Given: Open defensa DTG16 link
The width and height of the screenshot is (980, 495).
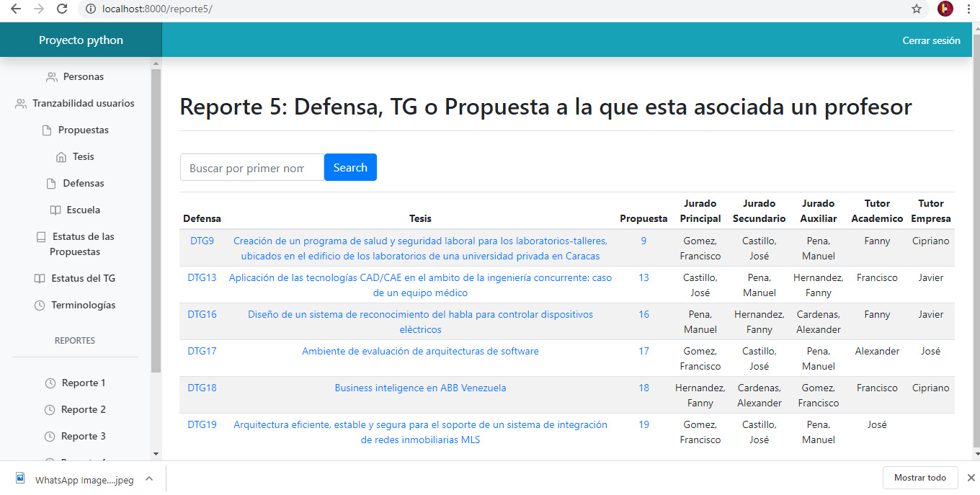Looking at the screenshot, I should coord(202,315).
